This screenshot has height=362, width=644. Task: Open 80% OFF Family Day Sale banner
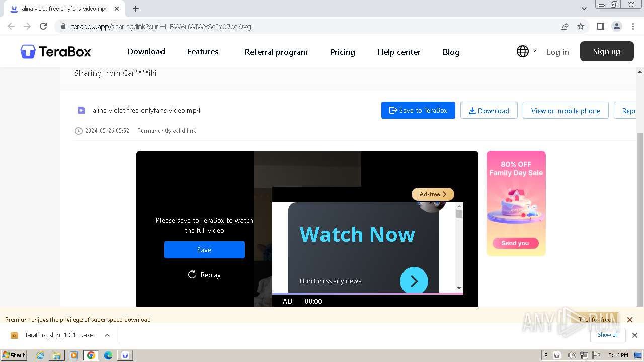click(x=516, y=203)
